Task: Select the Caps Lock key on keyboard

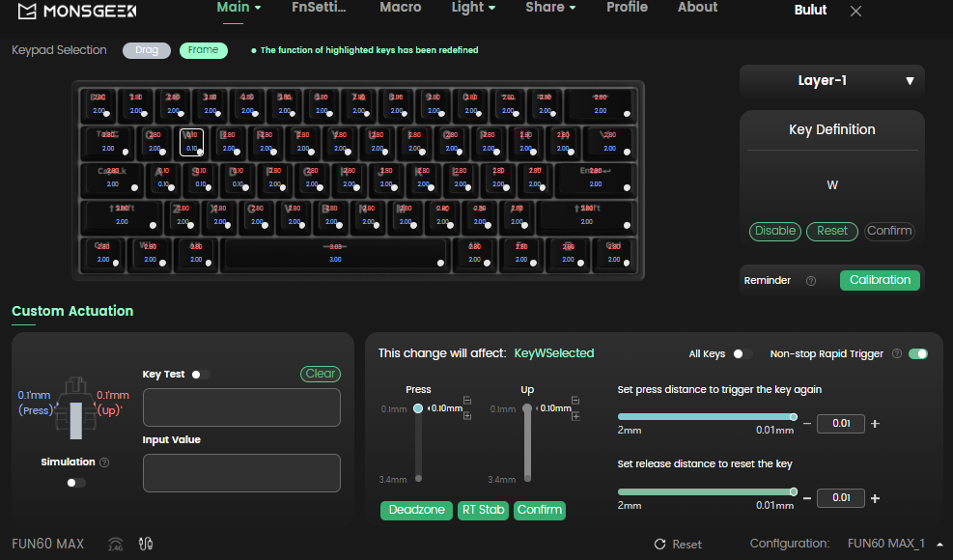Action: point(112,179)
